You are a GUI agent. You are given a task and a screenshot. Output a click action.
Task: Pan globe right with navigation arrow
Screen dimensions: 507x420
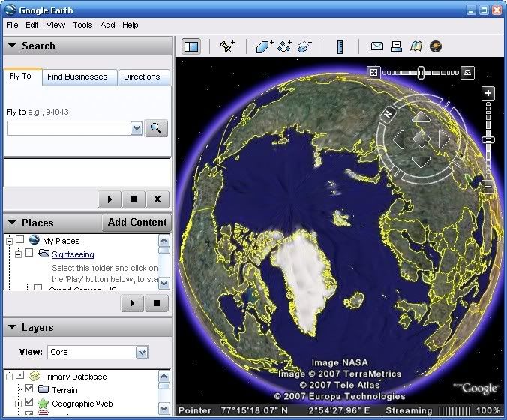(444, 139)
